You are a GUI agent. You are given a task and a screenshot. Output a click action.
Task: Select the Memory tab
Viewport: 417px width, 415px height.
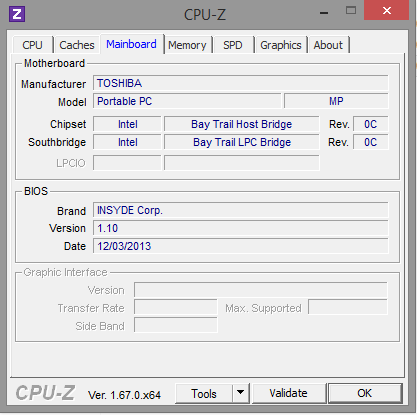[187, 45]
